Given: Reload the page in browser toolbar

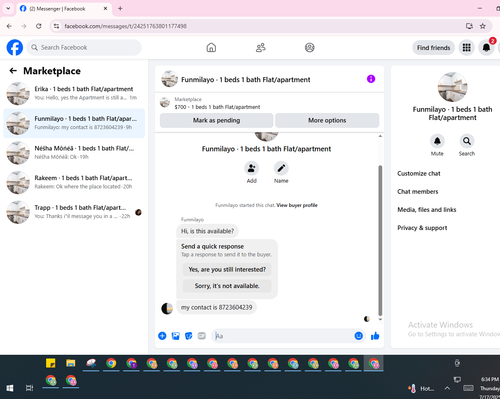Looking at the screenshot, I should point(39,26).
